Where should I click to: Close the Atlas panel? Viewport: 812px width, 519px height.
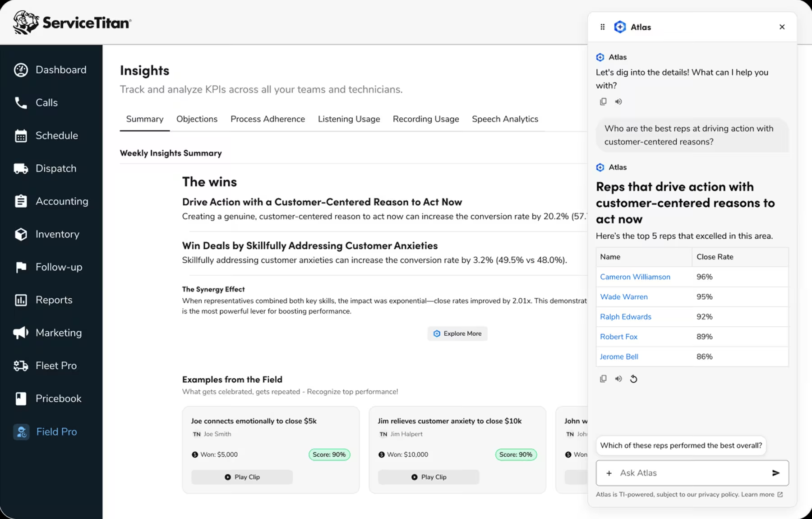click(782, 27)
